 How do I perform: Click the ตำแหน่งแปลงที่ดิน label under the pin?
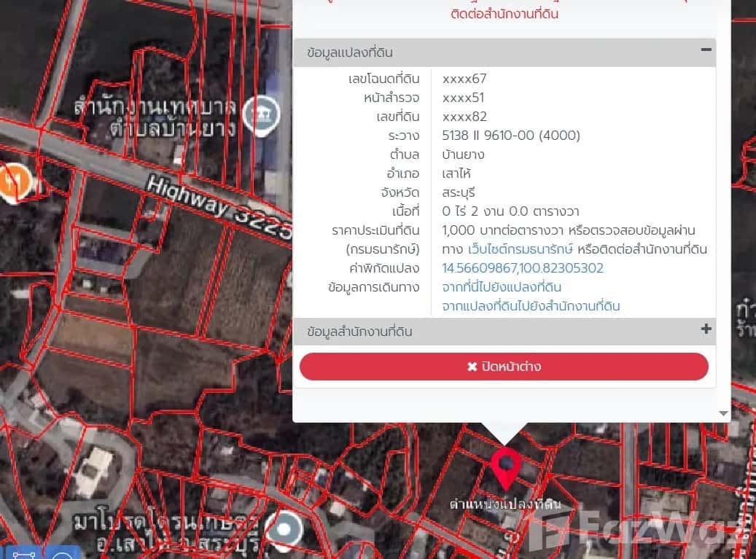505,504
